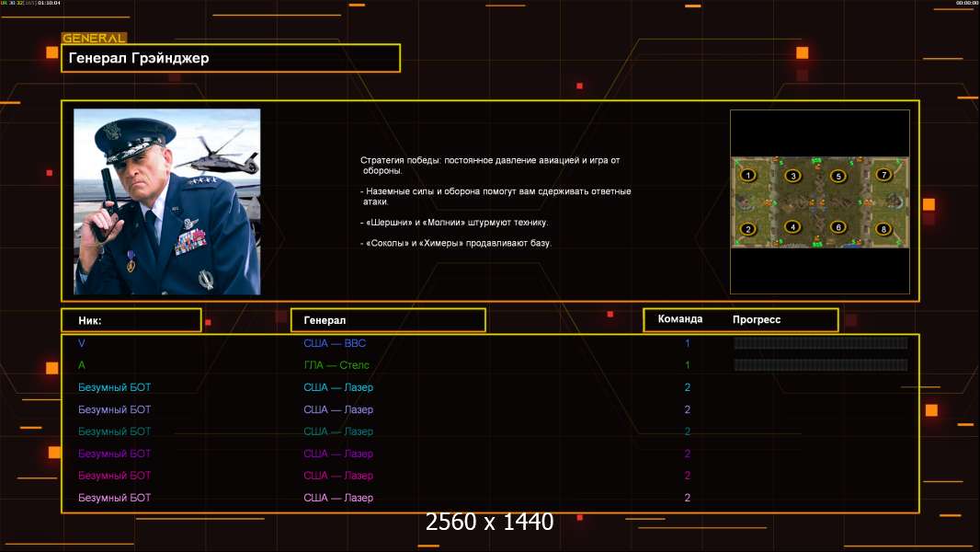This screenshot has height=552, width=980.
Task: Click the orange GENERAL label tag
Action: pyautogui.click(x=93, y=39)
